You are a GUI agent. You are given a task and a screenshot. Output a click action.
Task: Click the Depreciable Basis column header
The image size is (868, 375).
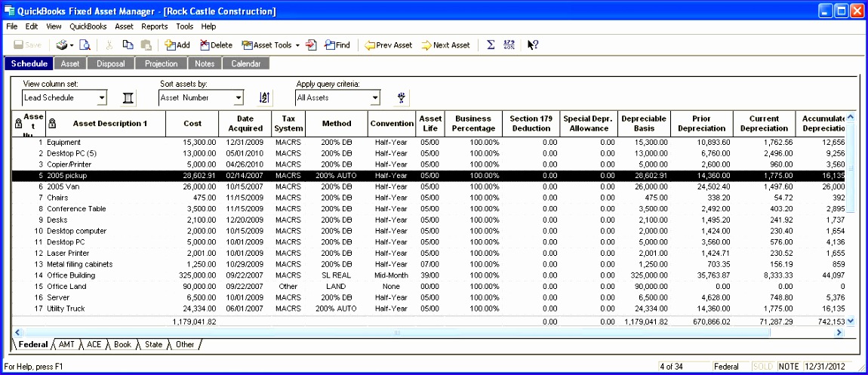click(645, 124)
